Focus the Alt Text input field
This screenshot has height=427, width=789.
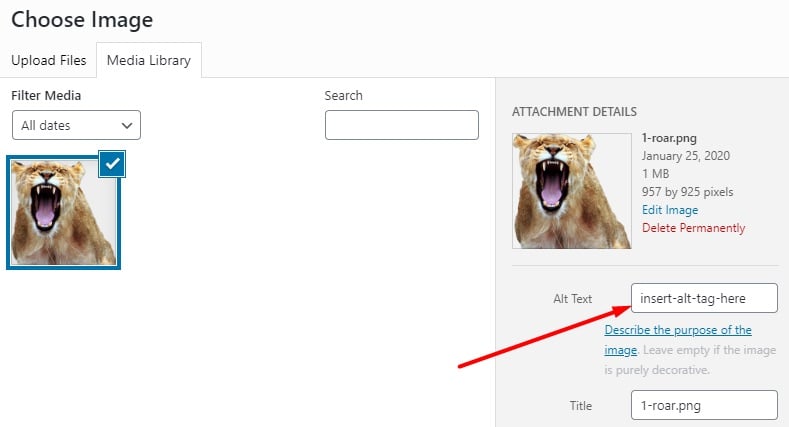[704, 298]
